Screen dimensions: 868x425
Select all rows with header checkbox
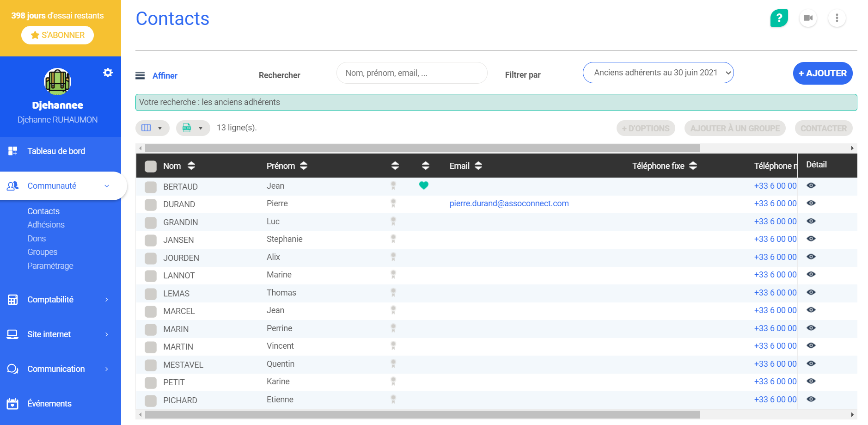(151, 166)
